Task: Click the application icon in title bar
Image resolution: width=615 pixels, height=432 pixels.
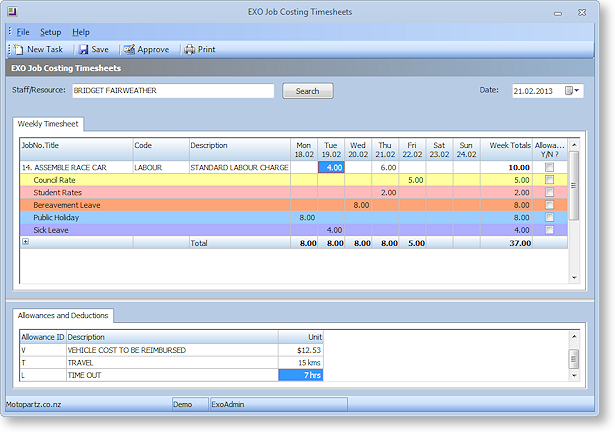Action: point(13,13)
